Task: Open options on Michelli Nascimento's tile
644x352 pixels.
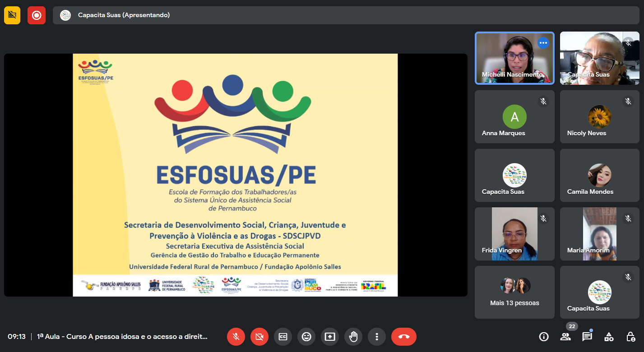Action: click(x=543, y=43)
